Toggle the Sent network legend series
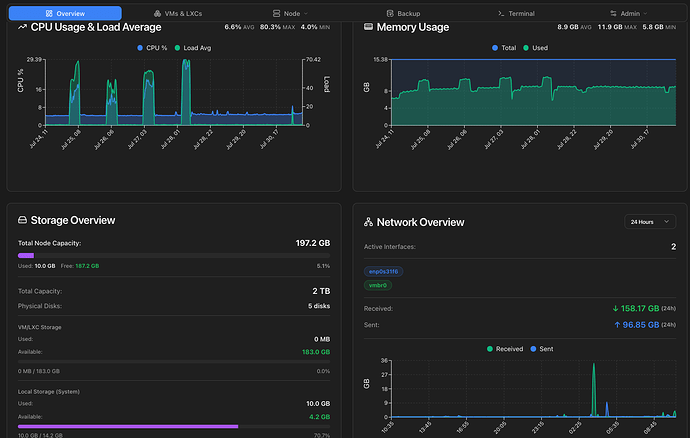The width and height of the screenshot is (690, 438). pos(542,349)
